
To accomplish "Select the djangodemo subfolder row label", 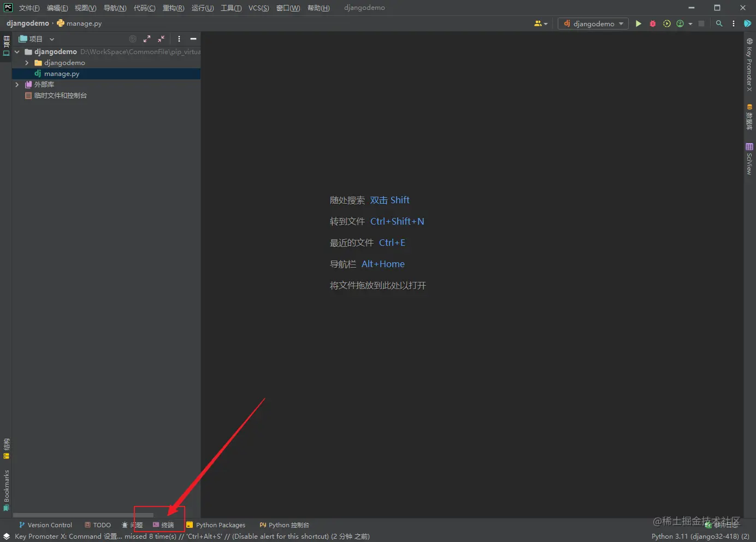I will [x=64, y=63].
